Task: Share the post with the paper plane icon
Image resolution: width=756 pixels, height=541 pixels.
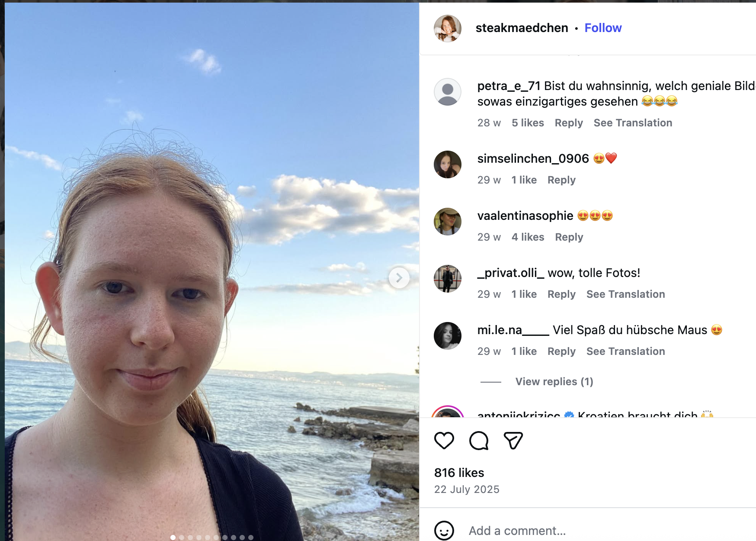Action: 513,441
